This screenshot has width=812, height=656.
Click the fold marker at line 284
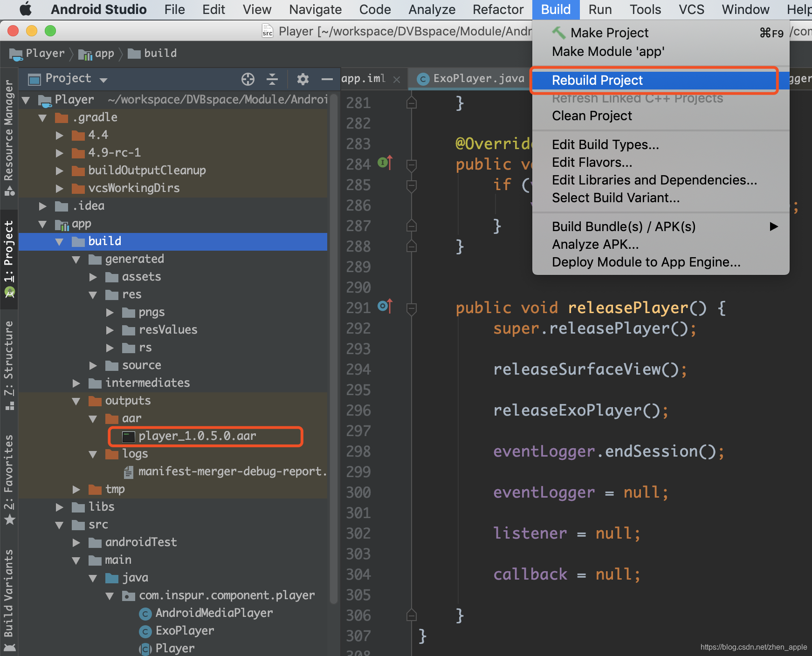pyautogui.click(x=412, y=165)
